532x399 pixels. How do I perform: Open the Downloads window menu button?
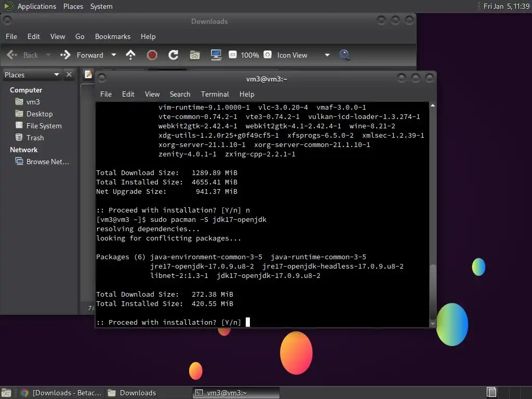(7, 20)
